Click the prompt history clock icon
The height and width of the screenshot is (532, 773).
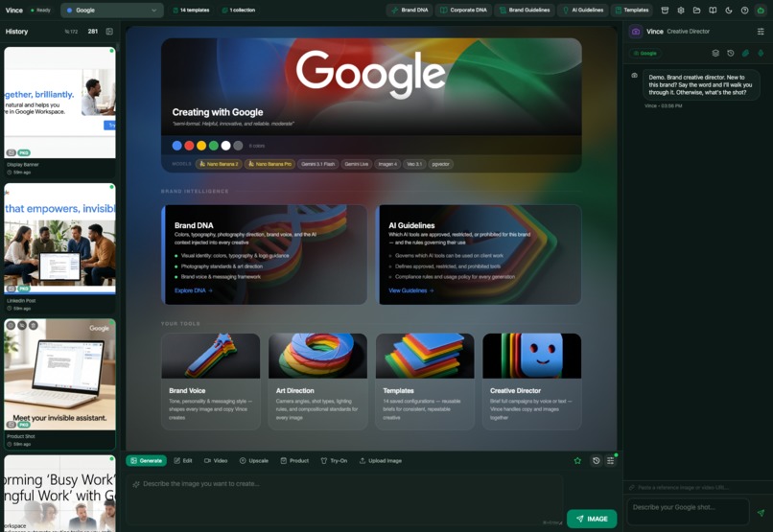coord(596,460)
